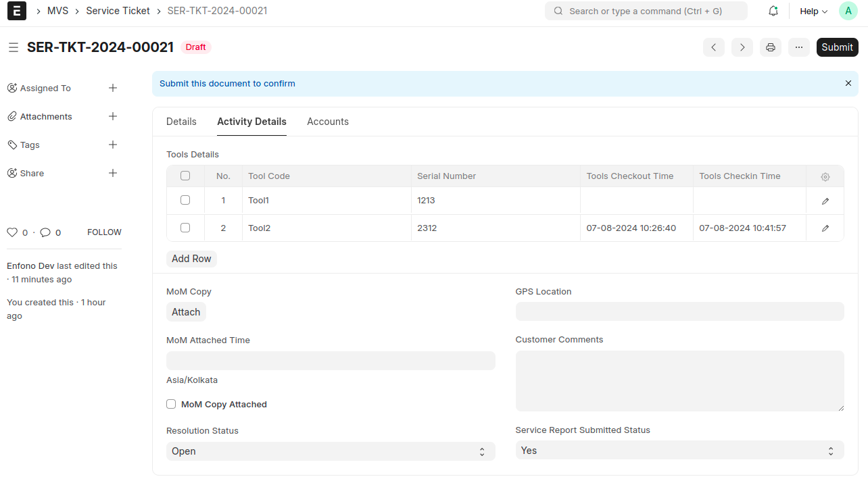Screen dimensions: 868x483
Task: Open the three-dot more options menu
Action: tap(798, 47)
